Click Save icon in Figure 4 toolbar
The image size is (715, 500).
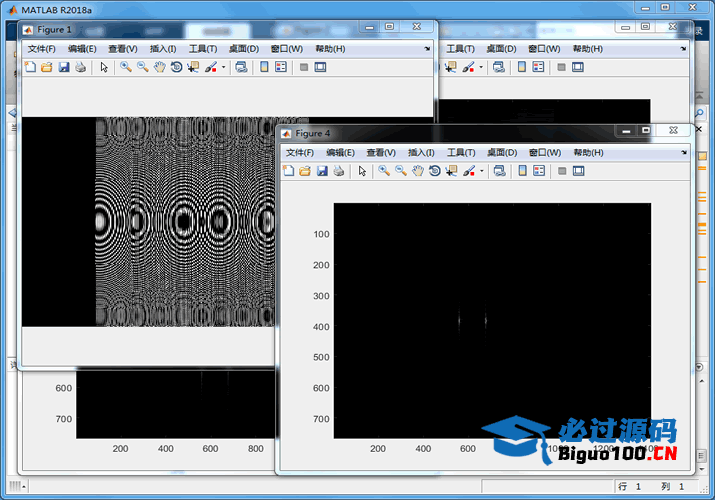tap(322, 171)
